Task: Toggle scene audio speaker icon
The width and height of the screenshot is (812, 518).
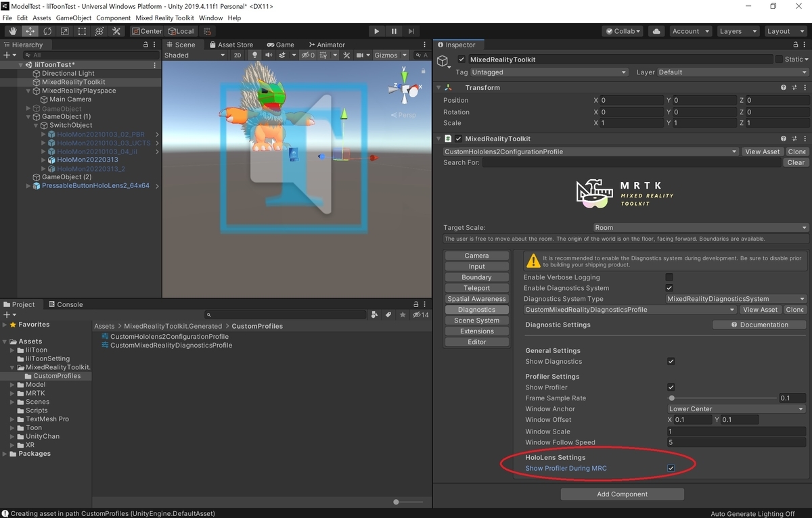Action: (269, 55)
